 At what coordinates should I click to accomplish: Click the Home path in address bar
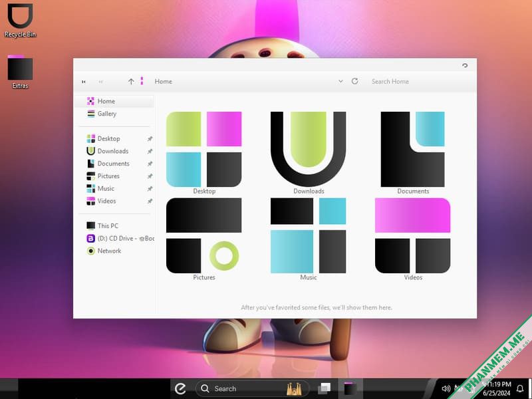tap(163, 81)
